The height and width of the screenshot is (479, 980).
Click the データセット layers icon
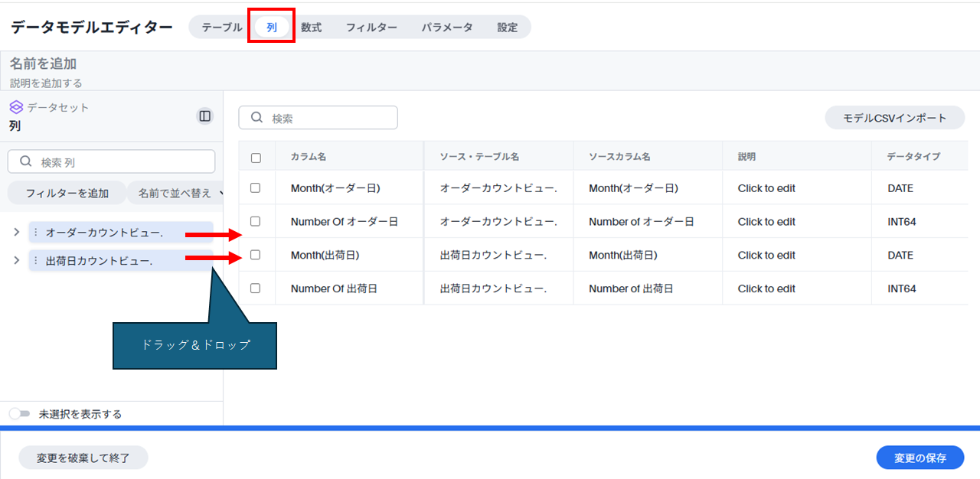point(16,107)
